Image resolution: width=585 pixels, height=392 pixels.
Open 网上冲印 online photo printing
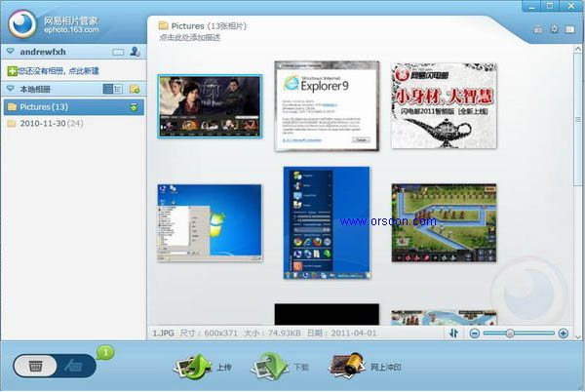point(364,368)
